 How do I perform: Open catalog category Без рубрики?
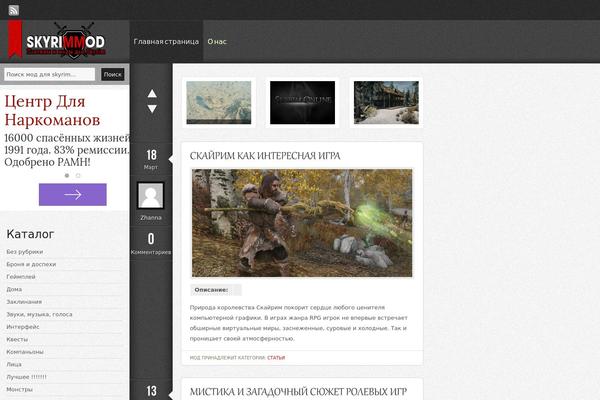pyautogui.click(x=24, y=251)
